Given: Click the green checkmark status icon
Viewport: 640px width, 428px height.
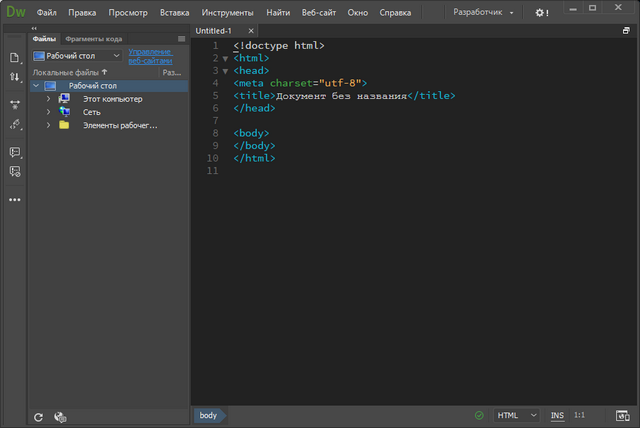Looking at the screenshot, I should [x=479, y=415].
